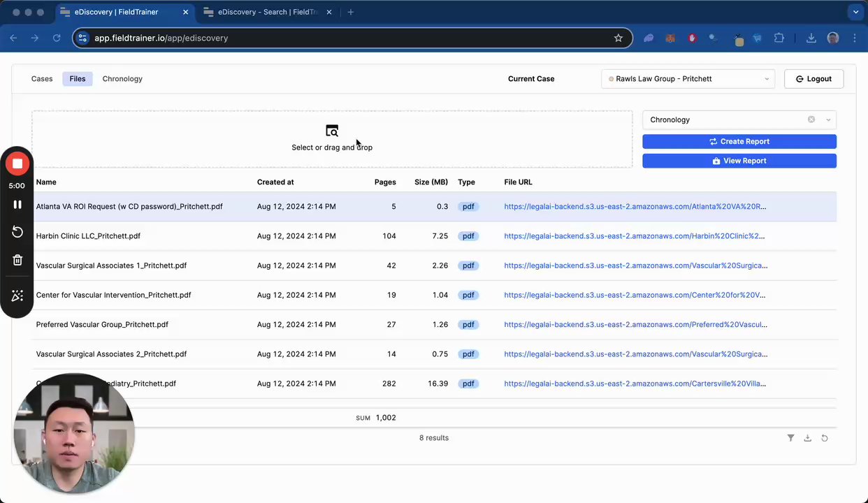This screenshot has width=868, height=503.
Task: Open the Chronology tab
Action: pos(122,79)
